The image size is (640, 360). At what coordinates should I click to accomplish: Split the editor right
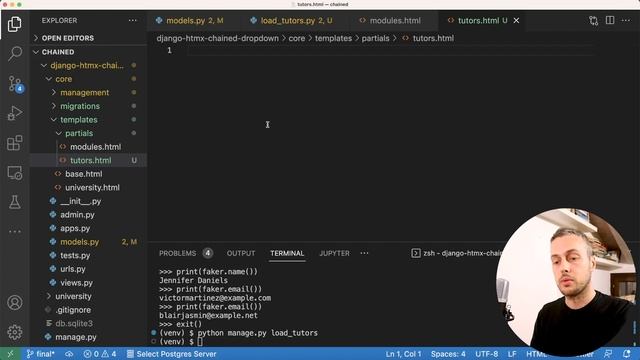tap(610, 20)
